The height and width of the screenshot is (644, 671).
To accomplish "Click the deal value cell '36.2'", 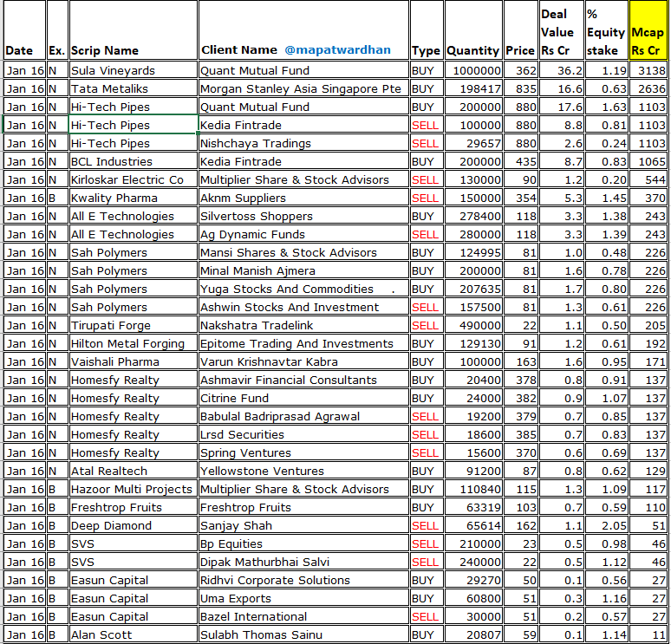I will [562, 70].
